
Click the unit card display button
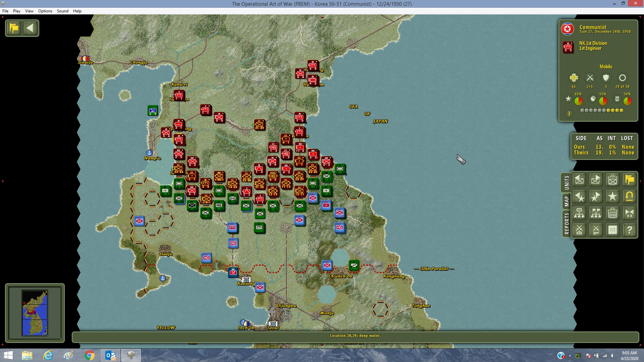613,230
